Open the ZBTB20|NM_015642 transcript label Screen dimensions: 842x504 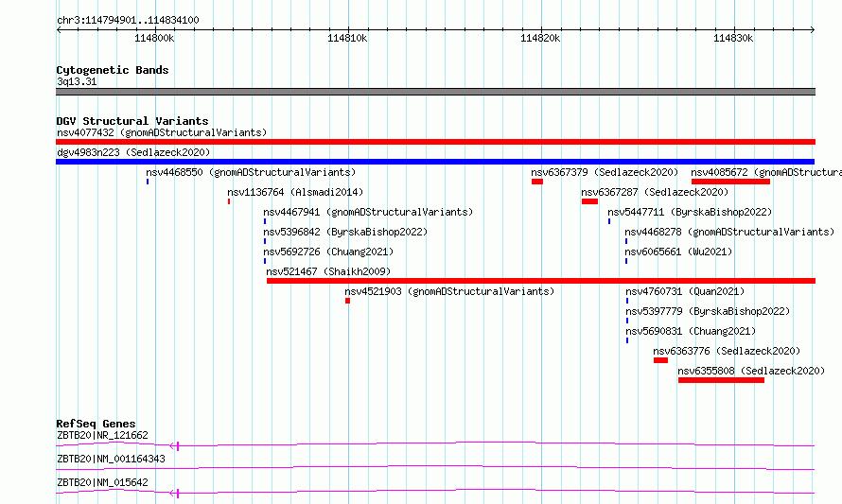pos(102,482)
